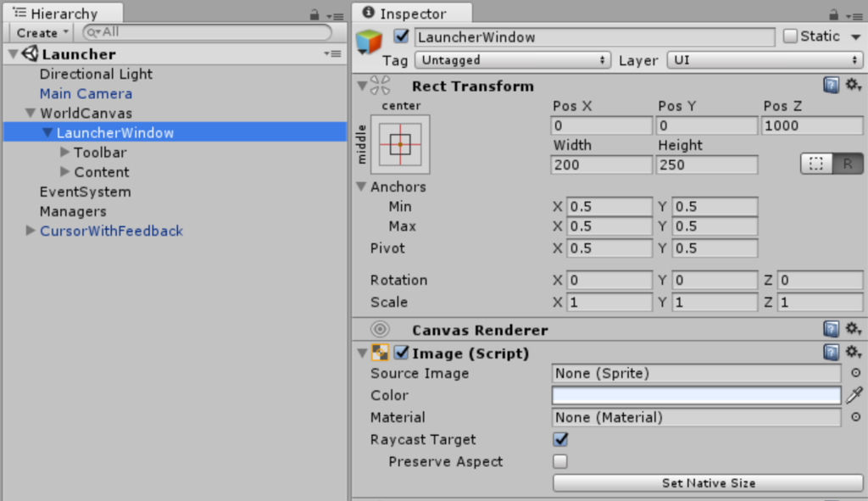The image size is (868, 501).
Task: Open the Inspector panel options menu
Action: pos(854,16)
